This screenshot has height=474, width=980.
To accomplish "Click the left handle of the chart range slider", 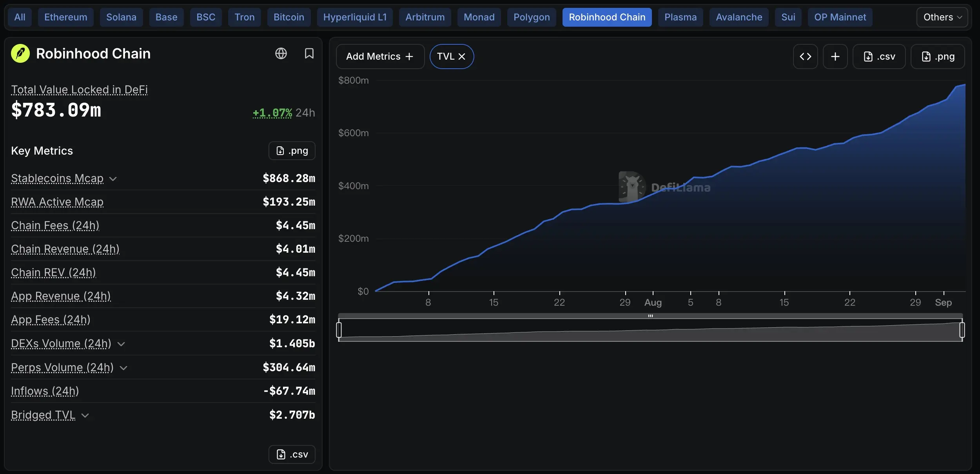I will tap(339, 330).
